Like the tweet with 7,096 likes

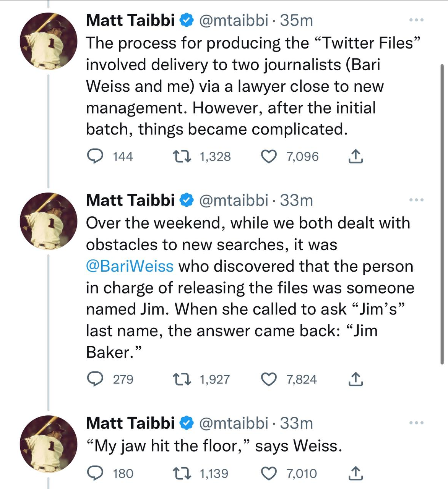[x=269, y=156]
